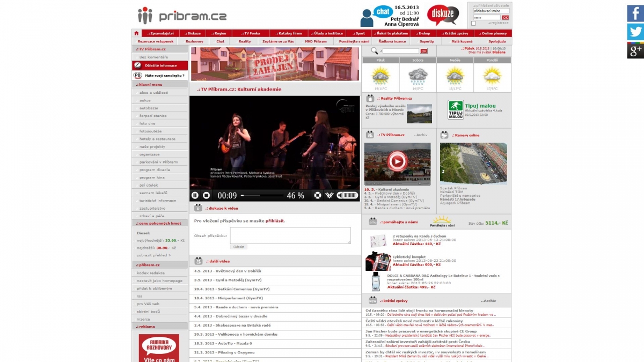Open Sunday weather forecast icon
This screenshot has width=644, height=362.
[x=455, y=76]
